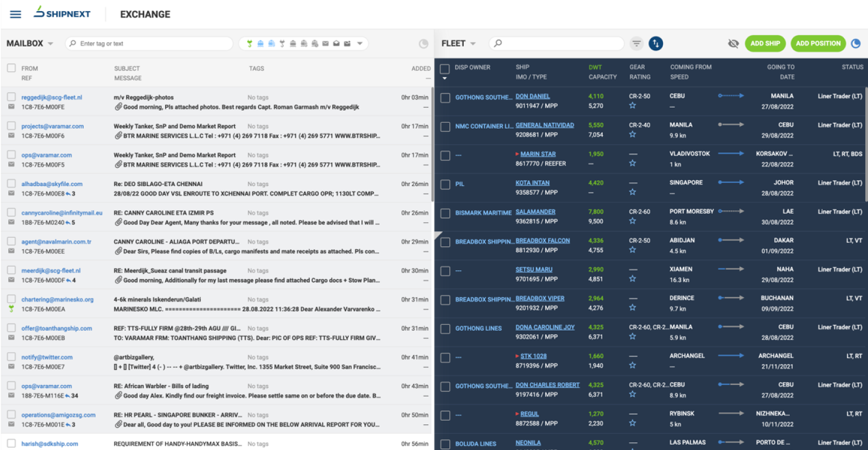Toggle hidden ships eye icon
Image resolution: width=868 pixels, height=450 pixels.
point(733,43)
